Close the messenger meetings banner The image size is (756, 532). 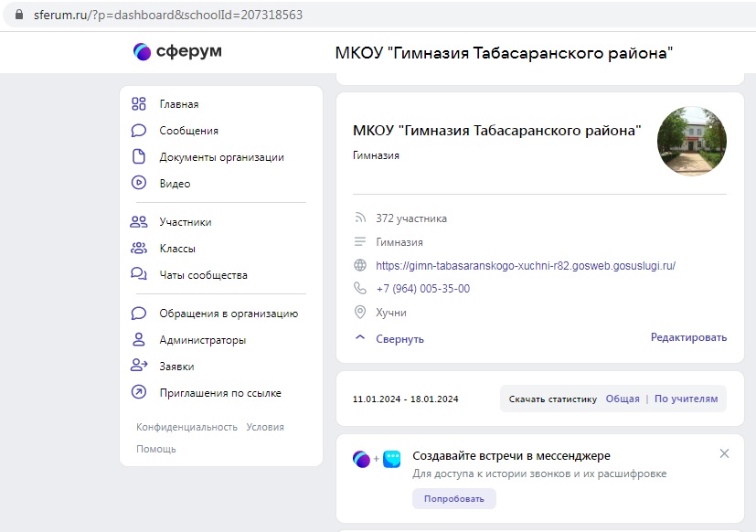724,453
